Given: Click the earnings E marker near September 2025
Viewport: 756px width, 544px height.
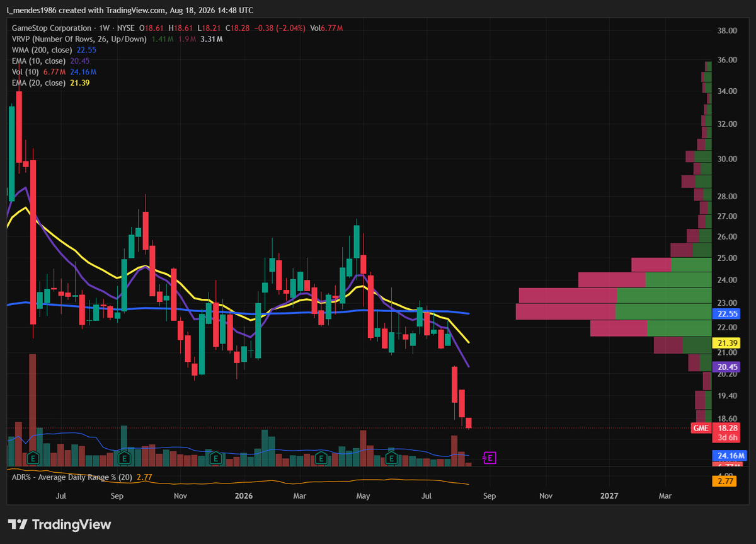Looking at the screenshot, I should 125,458.
